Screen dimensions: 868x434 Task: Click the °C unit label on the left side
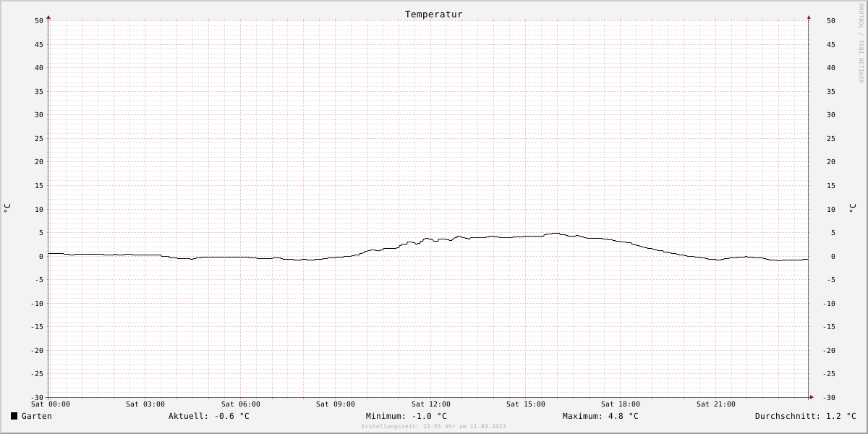click(7, 208)
